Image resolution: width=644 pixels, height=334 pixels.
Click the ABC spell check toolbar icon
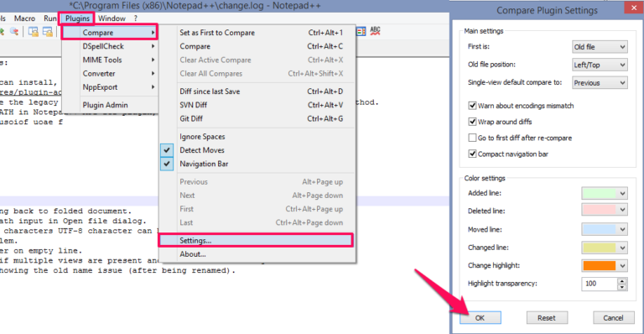pyautogui.click(x=375, y=31)
